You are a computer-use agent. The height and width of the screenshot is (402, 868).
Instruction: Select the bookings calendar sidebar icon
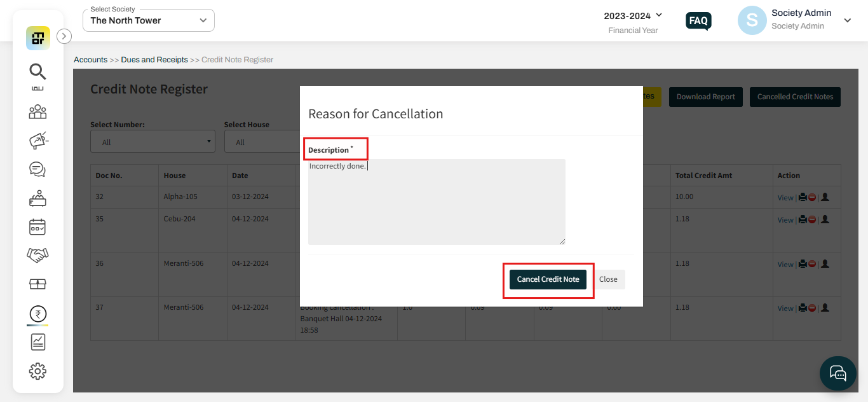pos(37,226)
